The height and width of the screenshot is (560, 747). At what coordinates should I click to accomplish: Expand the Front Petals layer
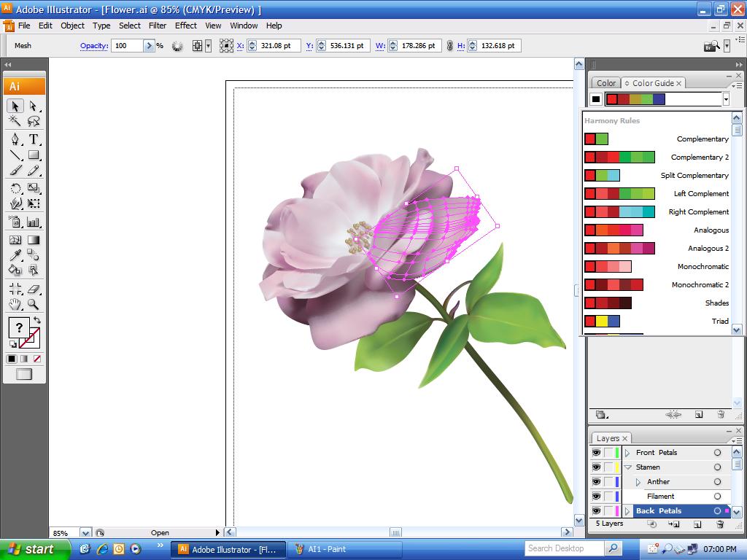tap(627, 452)
